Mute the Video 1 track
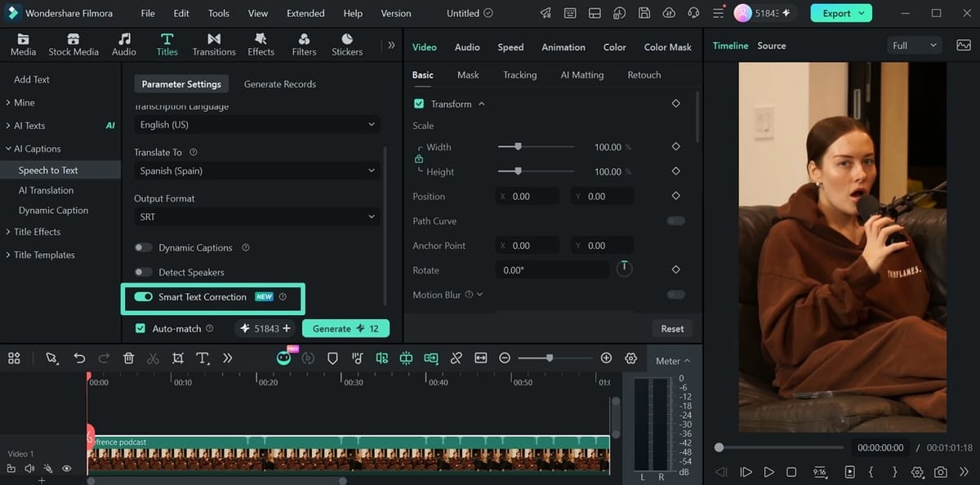The image size is (980, 485). (29, 469)
